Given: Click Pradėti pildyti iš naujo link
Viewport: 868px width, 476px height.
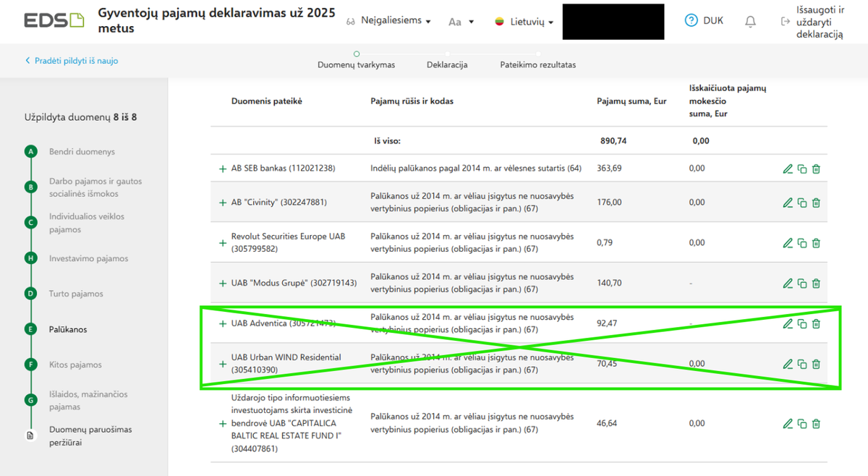Looking at the screenshot, I should pyautogui.click(x=71, y=61).
